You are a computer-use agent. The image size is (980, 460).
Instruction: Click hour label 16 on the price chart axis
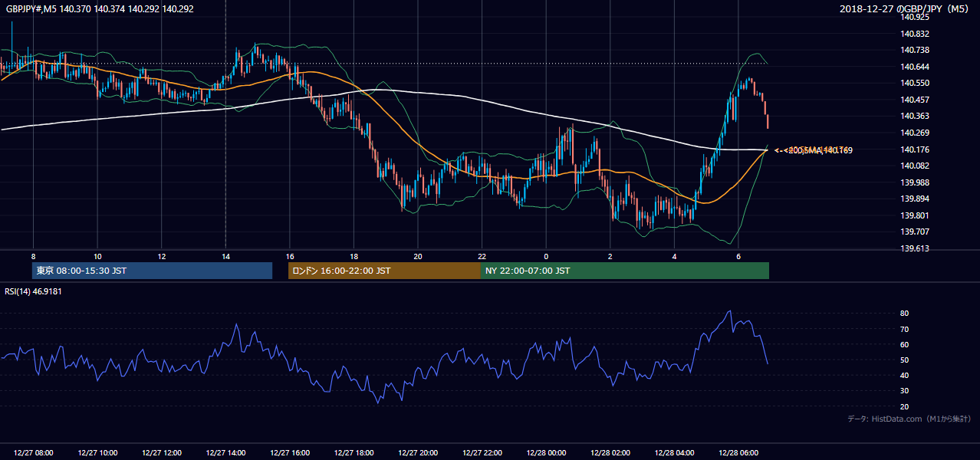pos(290,256)
